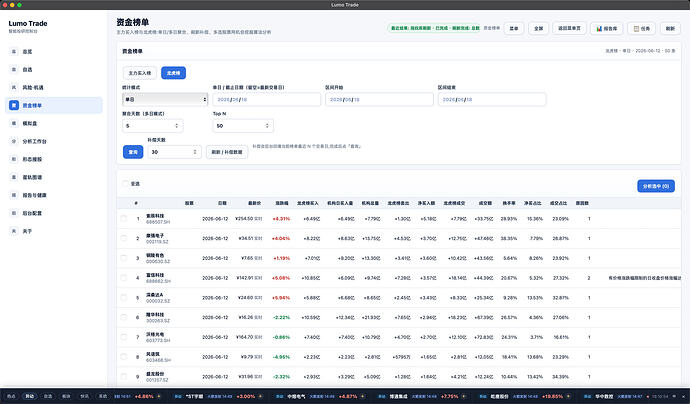The height and width of the screenshot is (404, 690).
Task: Star the 哈森股份 ticker item
Action: 568,397
